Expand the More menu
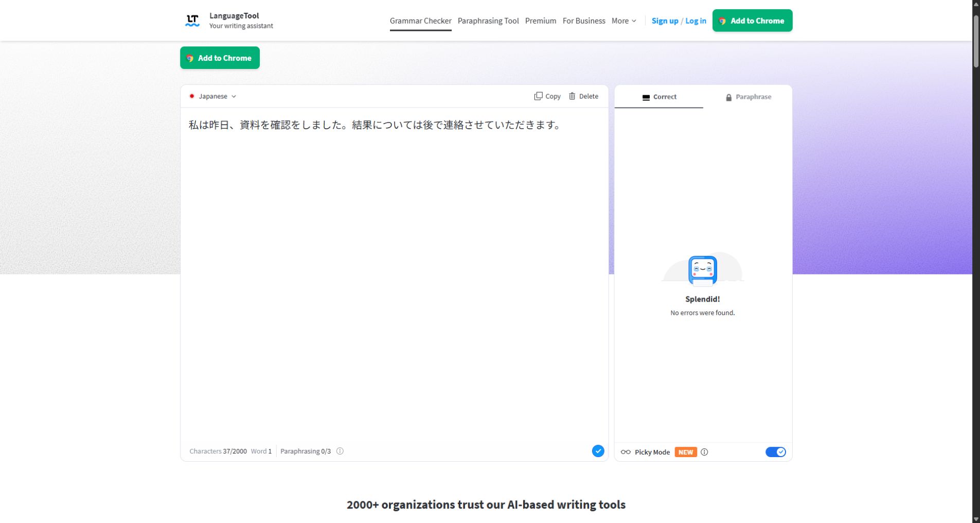Image resolution: width=980 pixels, height=523 pixels. pyautogui.click(x=623, y=21)
